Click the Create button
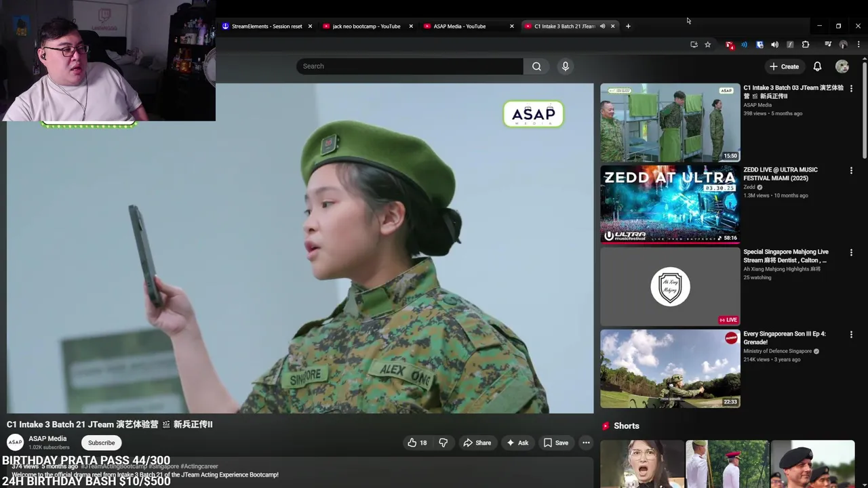868x488 pixels. click(784, 66)
